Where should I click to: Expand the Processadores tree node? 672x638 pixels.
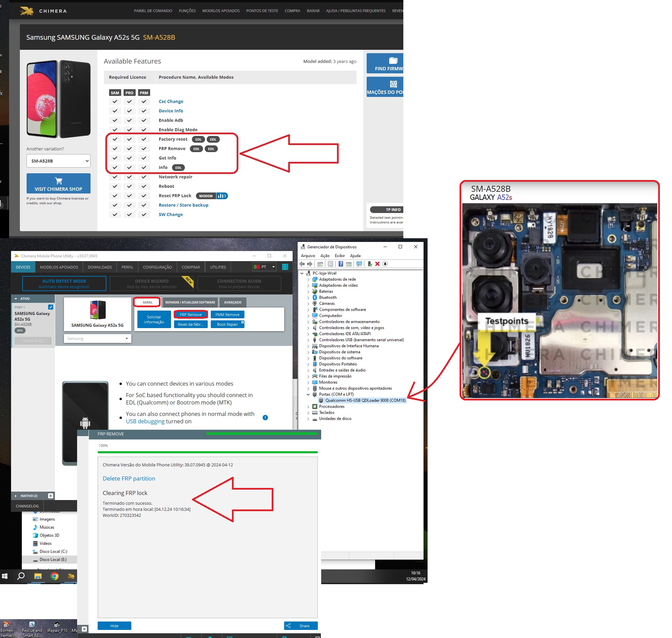[x=308, y=407]
